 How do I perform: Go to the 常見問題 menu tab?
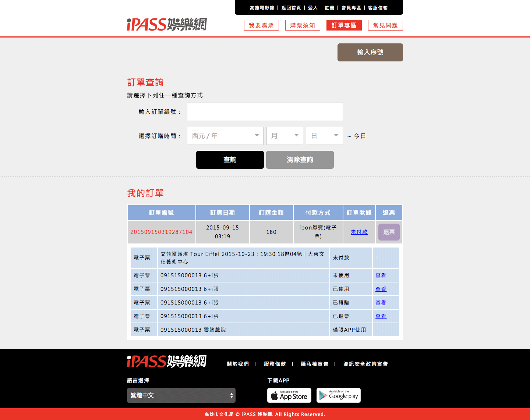coord(385,25)
